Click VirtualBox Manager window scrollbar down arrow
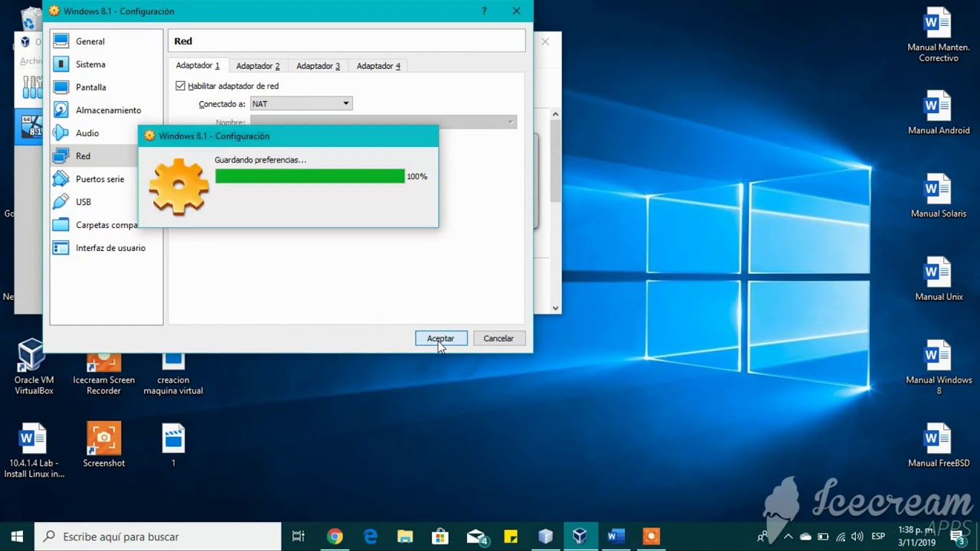Viewport: 980px width, 551px height. 556,308
